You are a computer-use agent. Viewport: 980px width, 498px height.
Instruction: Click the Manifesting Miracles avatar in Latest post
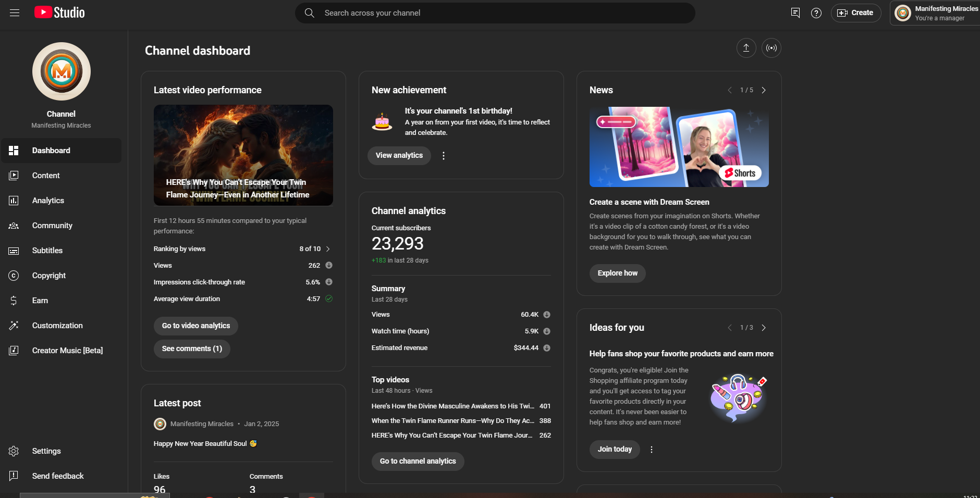[160, 424]
